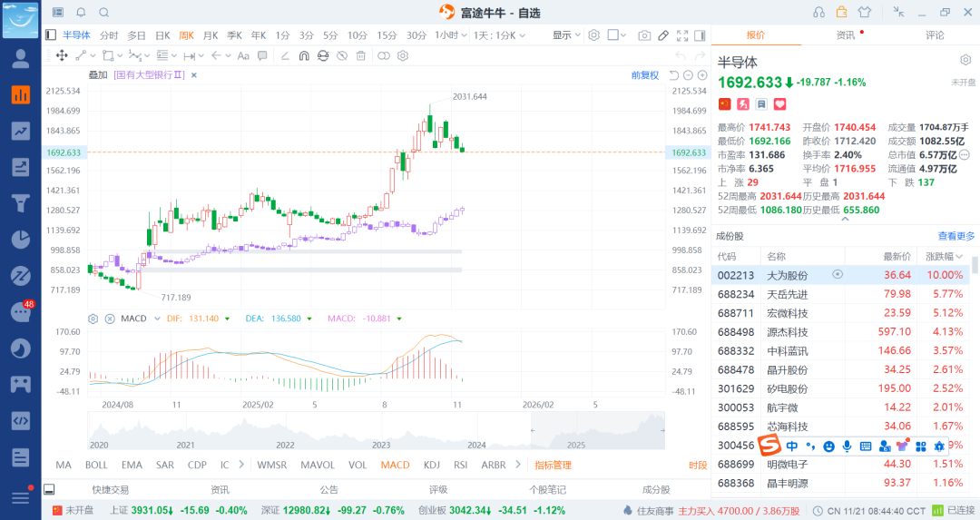
Task: Switch to compact window mode icon
Action: click(x=898, y=12)
